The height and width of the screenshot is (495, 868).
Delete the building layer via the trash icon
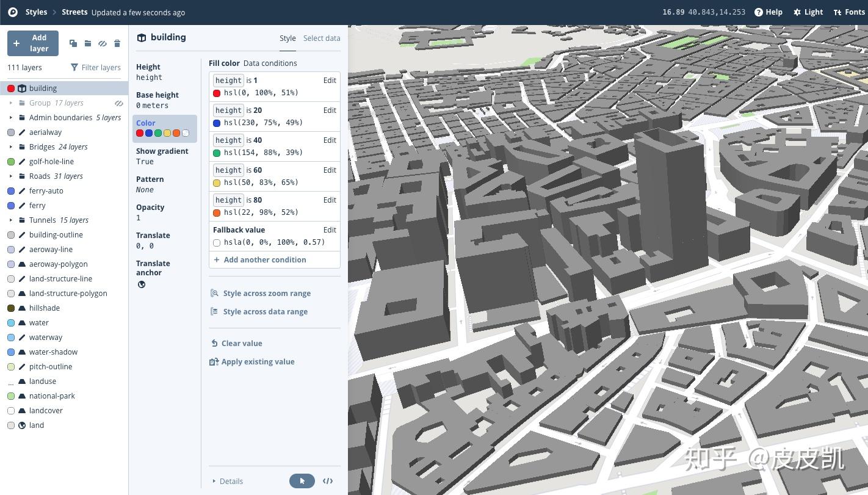117,43
